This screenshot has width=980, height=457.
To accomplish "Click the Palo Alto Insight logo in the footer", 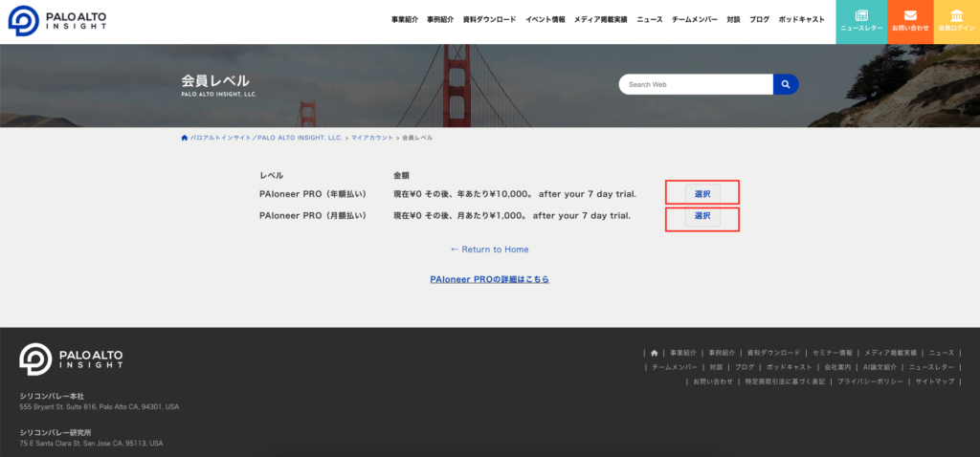I will (x=71, y=359).
